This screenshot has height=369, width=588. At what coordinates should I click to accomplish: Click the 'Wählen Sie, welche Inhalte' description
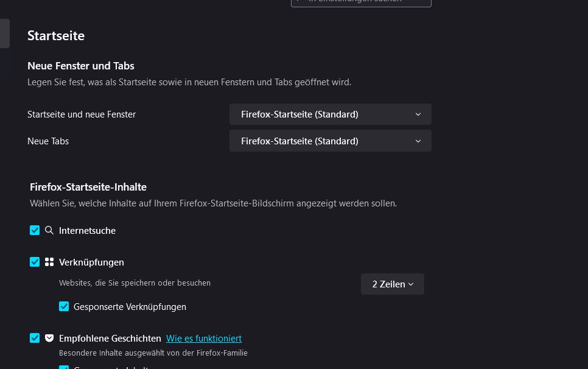point(213,203)
